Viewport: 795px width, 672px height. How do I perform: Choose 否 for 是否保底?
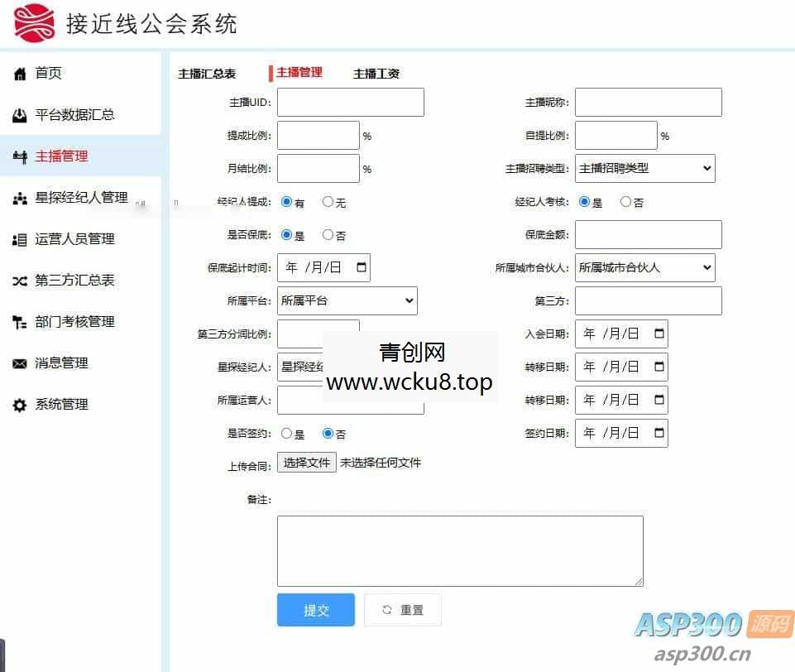(326, 234)
